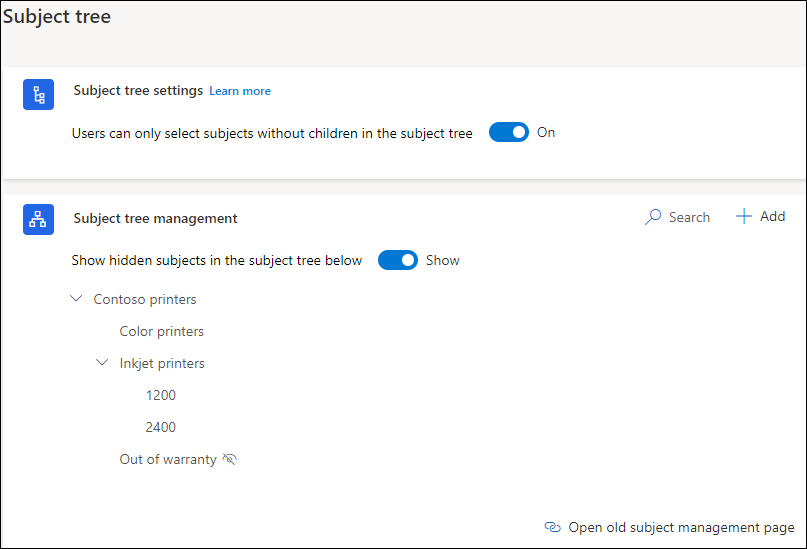Click hidden eye icon beside Out of warranty
Screen dimensions: 807x549
[230, 458]
